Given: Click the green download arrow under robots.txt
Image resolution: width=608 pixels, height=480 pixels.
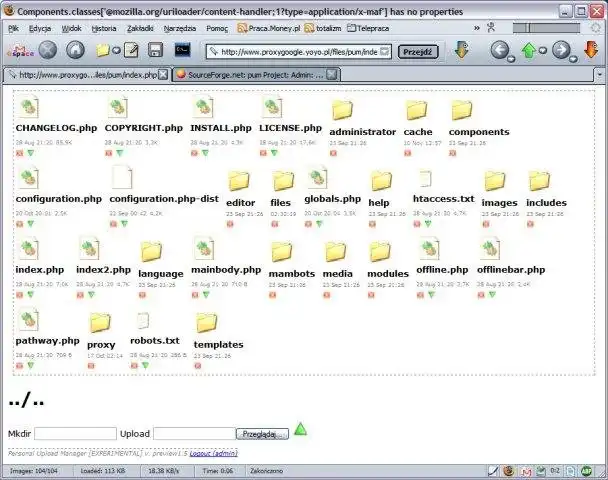Looking at the screenshot, I should click(x=145, y=365).
